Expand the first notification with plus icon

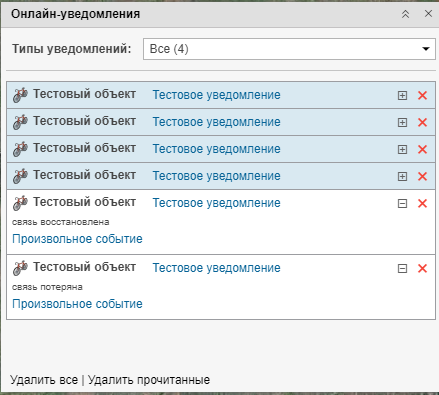click(402, 96)
